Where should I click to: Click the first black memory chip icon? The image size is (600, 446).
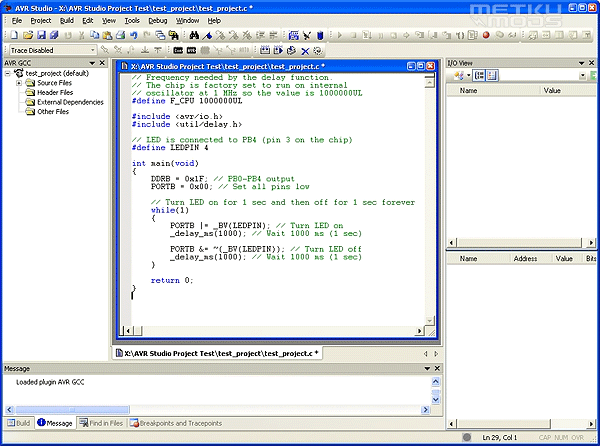pos(178,50)
